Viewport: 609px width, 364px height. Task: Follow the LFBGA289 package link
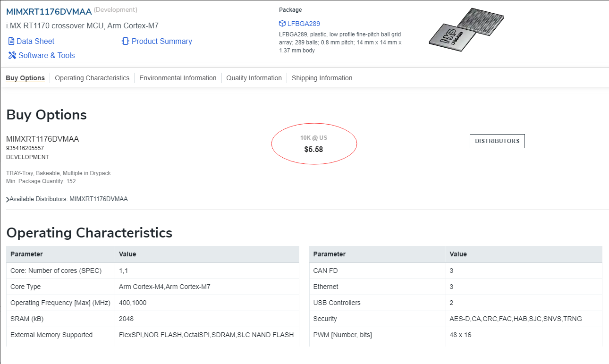[x=304, y=24]
